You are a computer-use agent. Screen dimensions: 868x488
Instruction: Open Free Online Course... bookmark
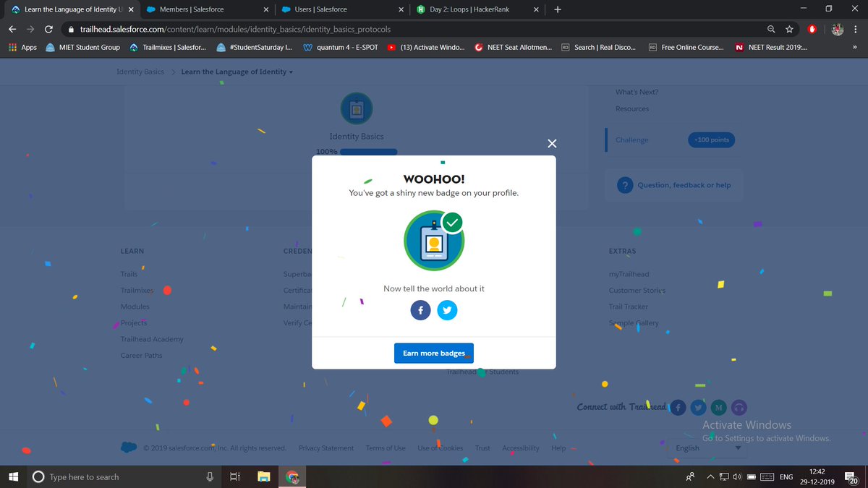coord(686,47)
